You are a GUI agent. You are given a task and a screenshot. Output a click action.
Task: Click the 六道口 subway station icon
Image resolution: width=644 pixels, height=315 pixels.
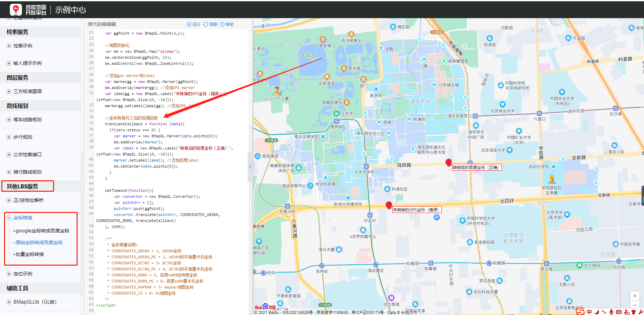(539, 114)
